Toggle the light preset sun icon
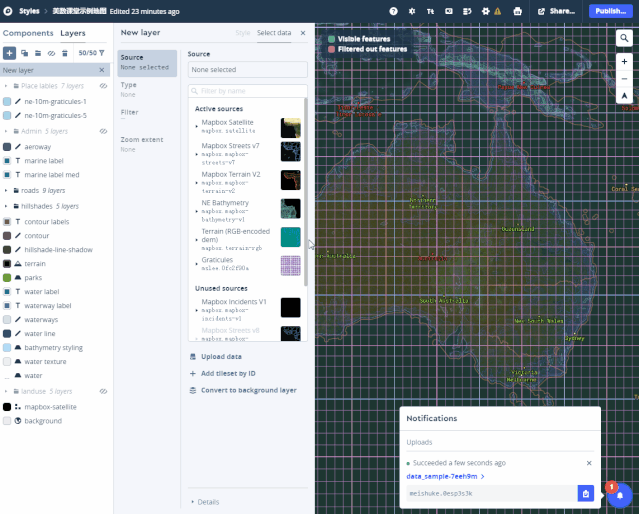 click(412, 11)
